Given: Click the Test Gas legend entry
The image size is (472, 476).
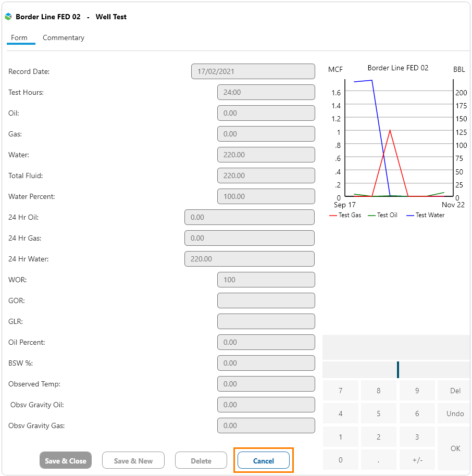Looking at the screenshot, I should 345,215.
